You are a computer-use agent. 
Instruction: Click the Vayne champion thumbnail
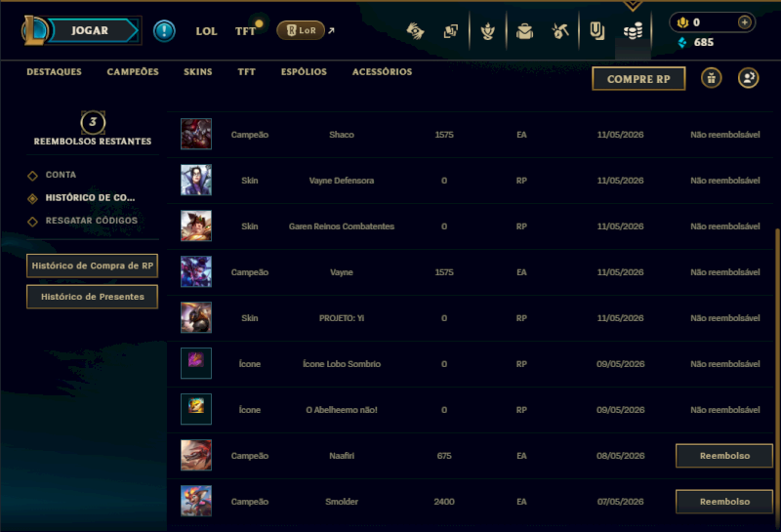click(x=196, y=271)
